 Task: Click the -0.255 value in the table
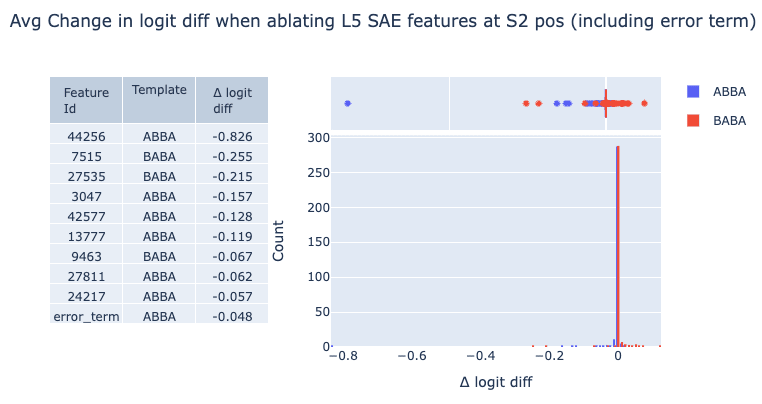tap(232, 156)
